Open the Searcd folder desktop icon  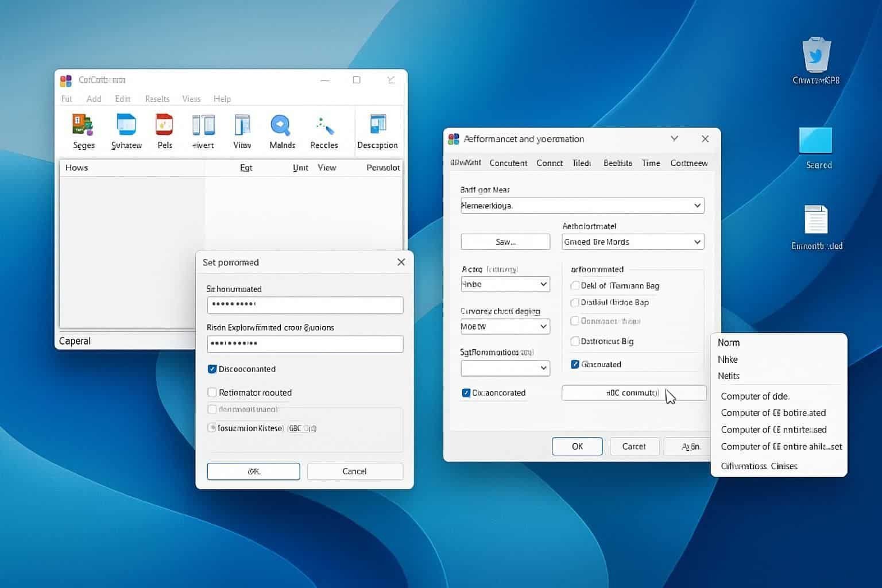(x=816, y=140)
